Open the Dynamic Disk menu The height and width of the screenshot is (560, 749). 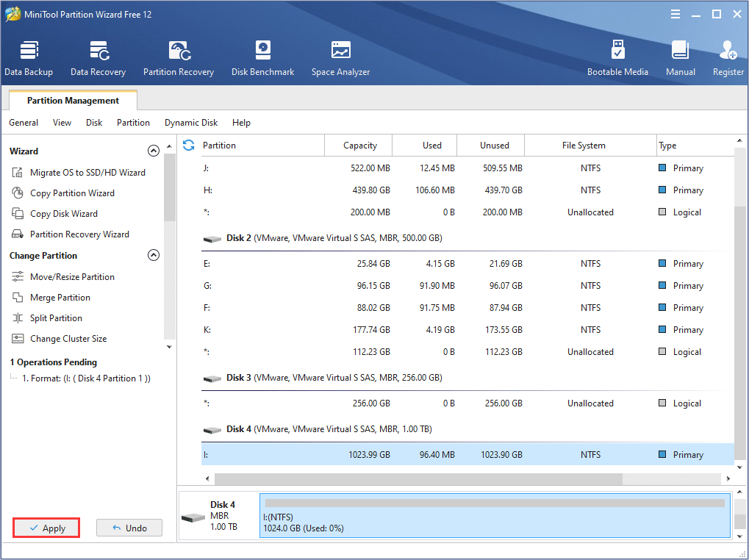[x=191, y=123]
